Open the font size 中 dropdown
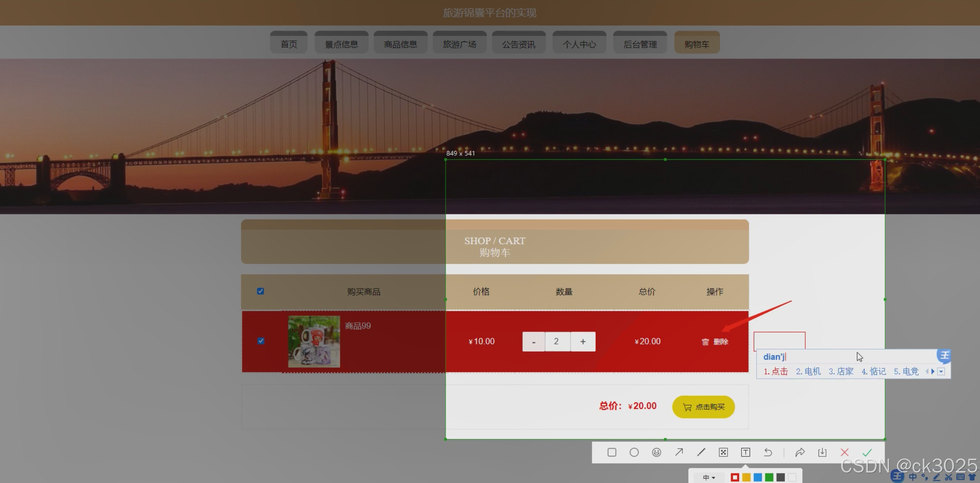Screen dimensions: 980x483 pos(709,477)
